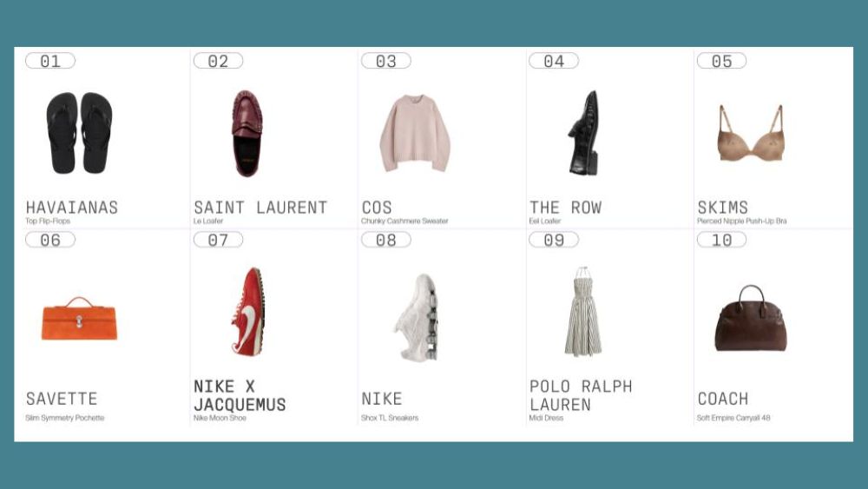868x489 pixels.
Task: Click the red Nike Moon Shoe image
Action: [248, 312]
